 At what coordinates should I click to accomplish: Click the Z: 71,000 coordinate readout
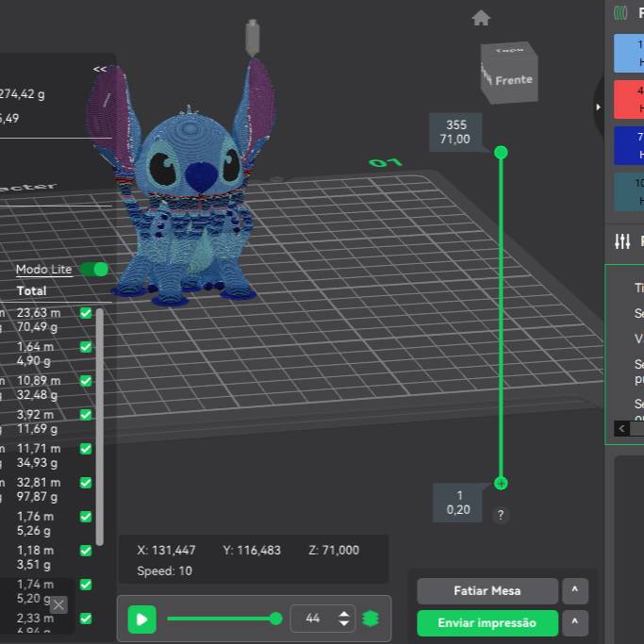[334, 551]
